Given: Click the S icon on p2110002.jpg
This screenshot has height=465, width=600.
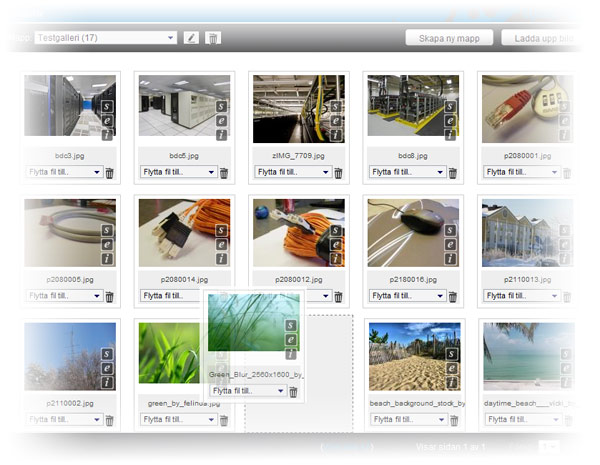Looking at the screenshot, I should coord(107,354).
